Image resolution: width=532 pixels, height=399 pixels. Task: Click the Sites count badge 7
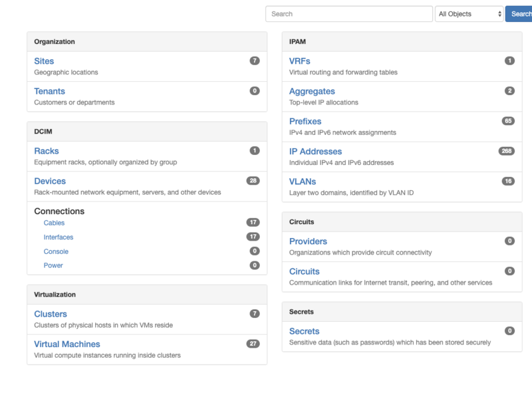click(255, 61)
